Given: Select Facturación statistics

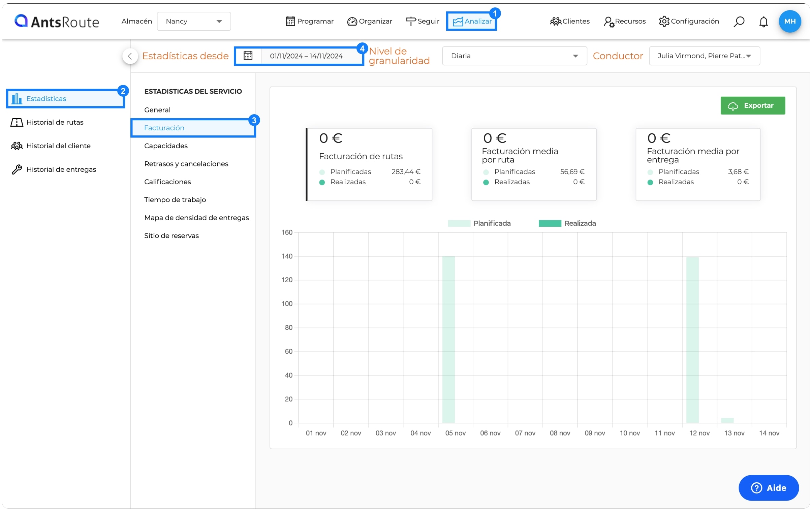Looking at the screenshot, I should point(193,128).
